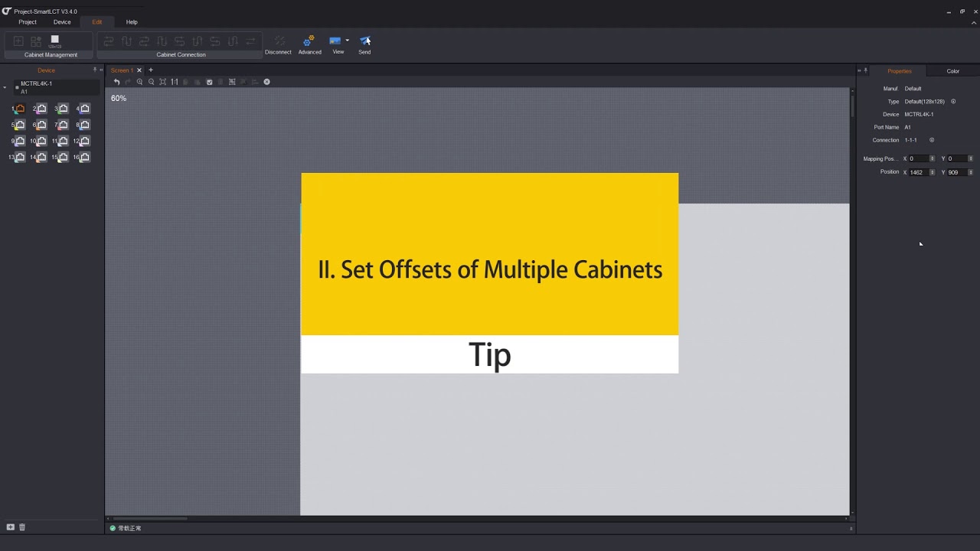
Task: Fit canvas to window icon
Action: [x=163, y=82]
